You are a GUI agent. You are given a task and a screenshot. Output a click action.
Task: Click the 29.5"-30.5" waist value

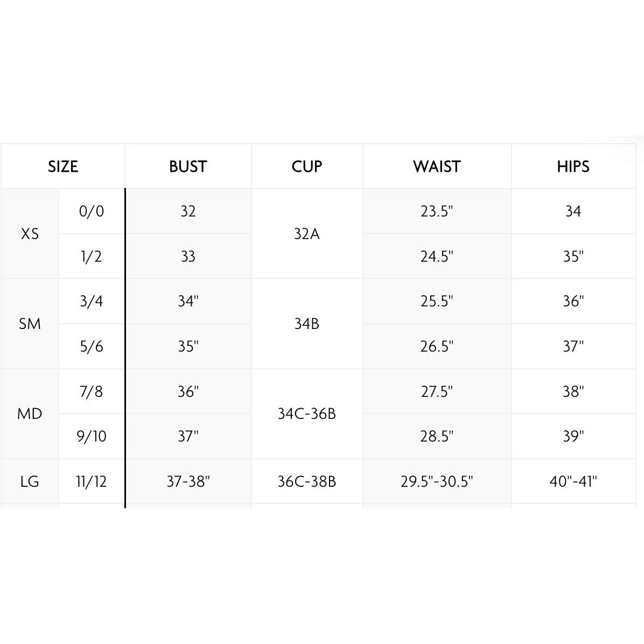[x=437, y=481]
